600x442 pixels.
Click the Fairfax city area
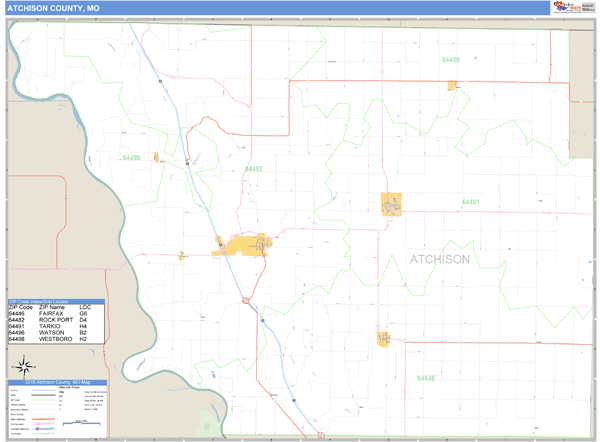click(x=384, y=339)
